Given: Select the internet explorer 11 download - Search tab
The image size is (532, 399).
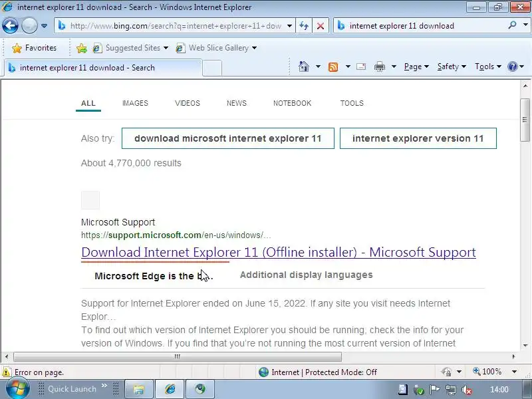Looking at the screenshot, I should click(103, 68).
